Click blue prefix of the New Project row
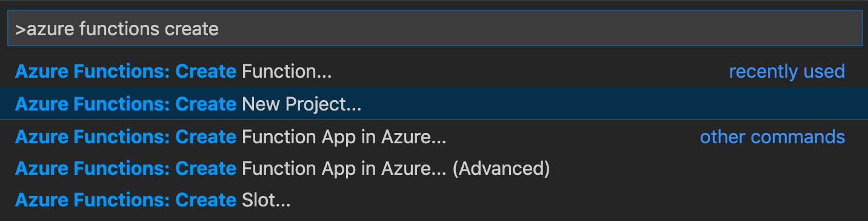 pos(125,104)
